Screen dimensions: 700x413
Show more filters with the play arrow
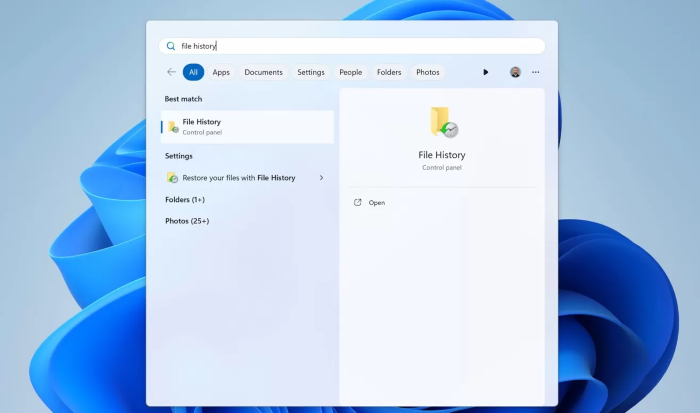pos(486,72)
